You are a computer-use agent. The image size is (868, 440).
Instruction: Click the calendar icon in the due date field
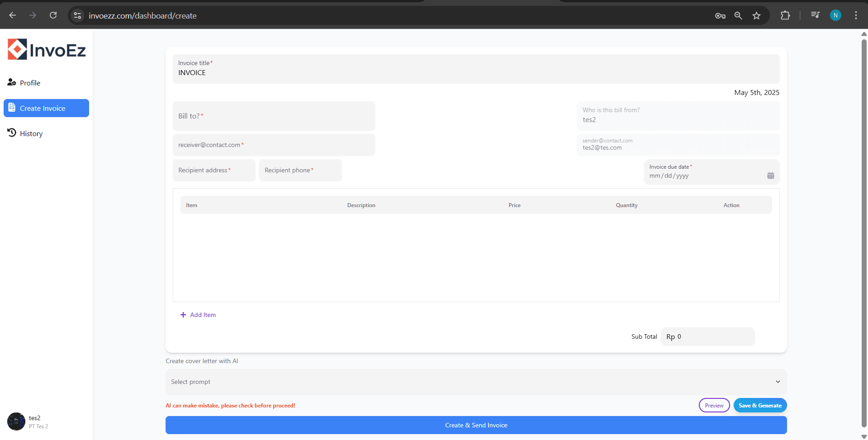click(771, 175)
